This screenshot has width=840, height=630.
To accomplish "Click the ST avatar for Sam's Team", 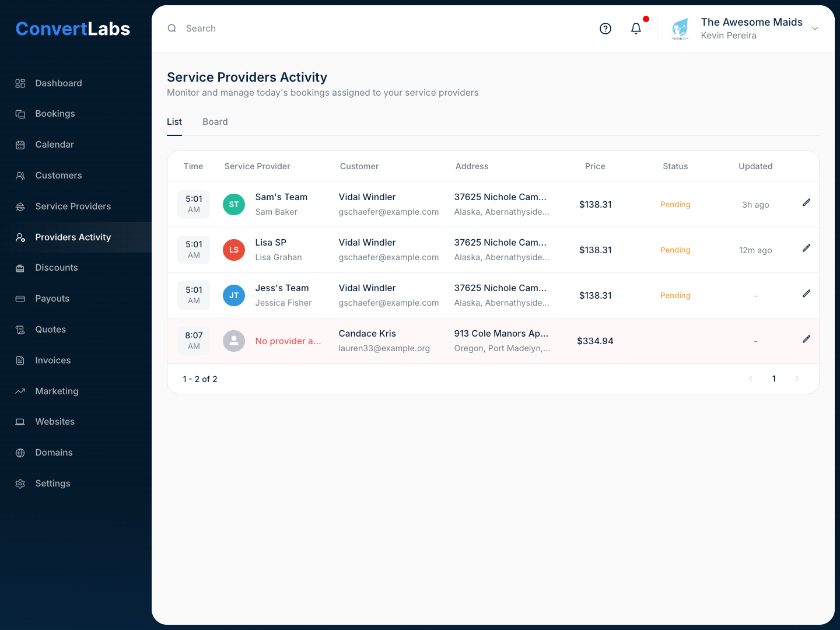I will click(234, 205).
